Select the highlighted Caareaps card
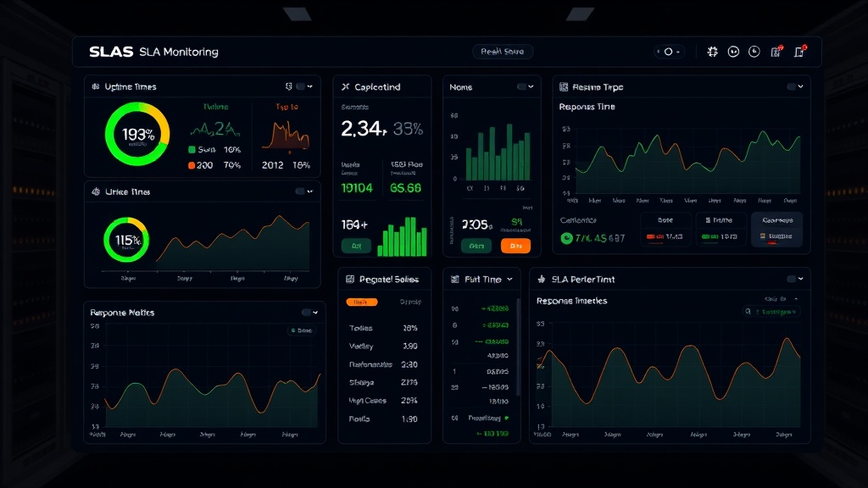 (776, 229)
